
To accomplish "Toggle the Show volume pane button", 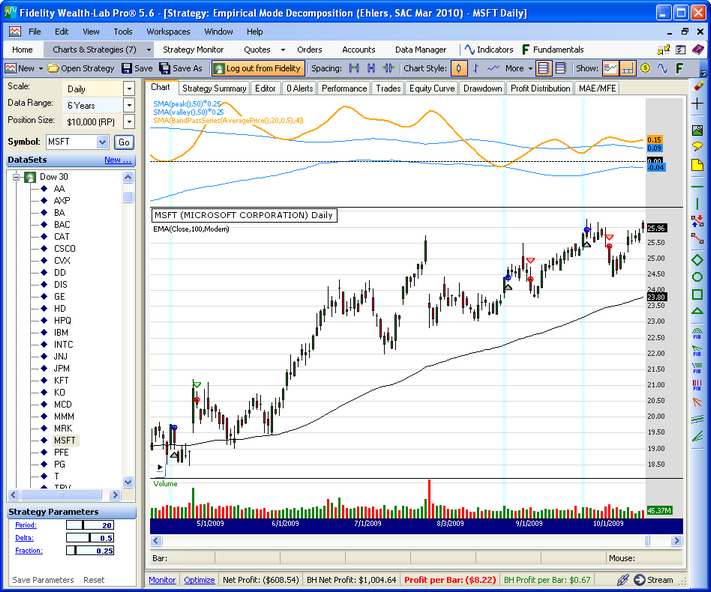I will click(x=627, y=68).
